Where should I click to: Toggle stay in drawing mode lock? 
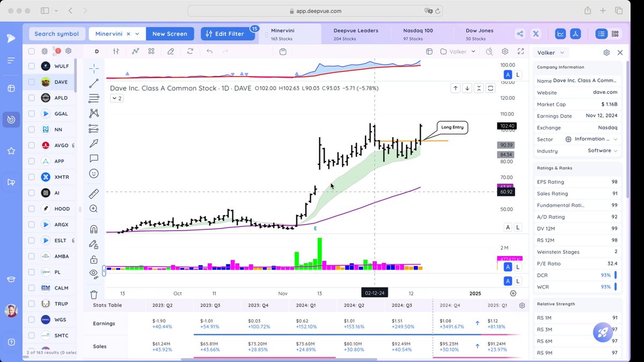tap(94, 244)
